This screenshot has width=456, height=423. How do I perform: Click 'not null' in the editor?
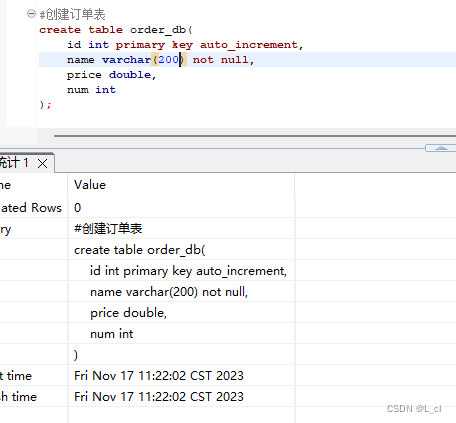[220, 60]
